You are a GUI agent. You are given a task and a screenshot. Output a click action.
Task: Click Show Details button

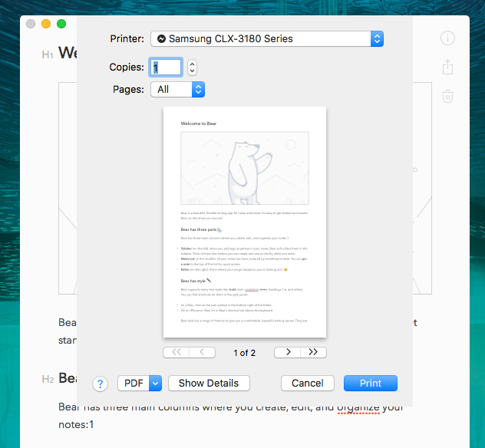tap(209, 383)
